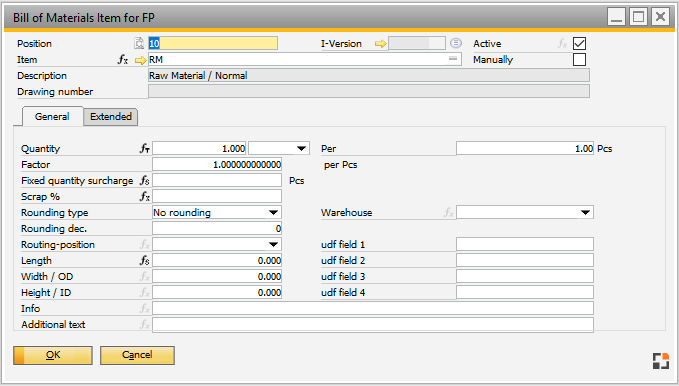This screenshot has height=386, width=679.
Task: Click the udf field 4 input
Action: click(525, 292)
